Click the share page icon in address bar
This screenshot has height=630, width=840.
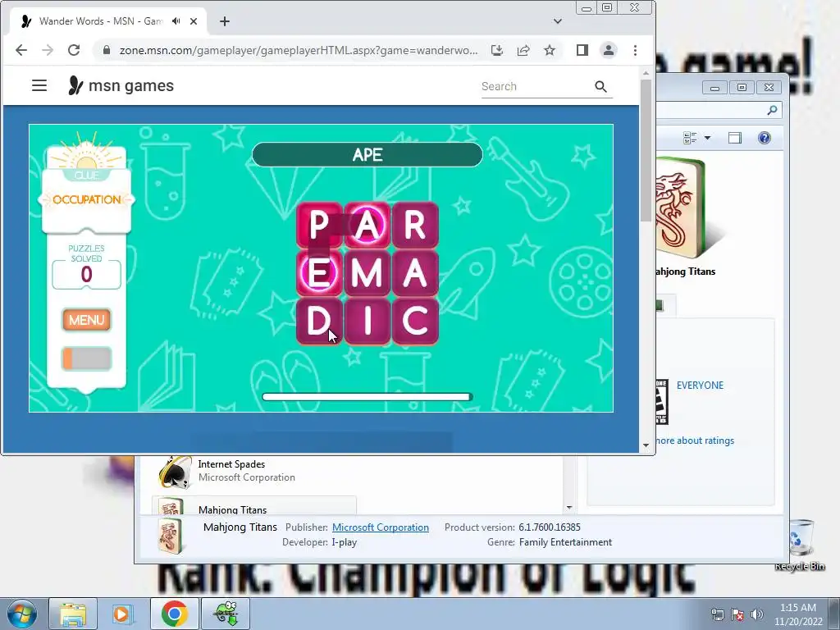pos(523,50)
